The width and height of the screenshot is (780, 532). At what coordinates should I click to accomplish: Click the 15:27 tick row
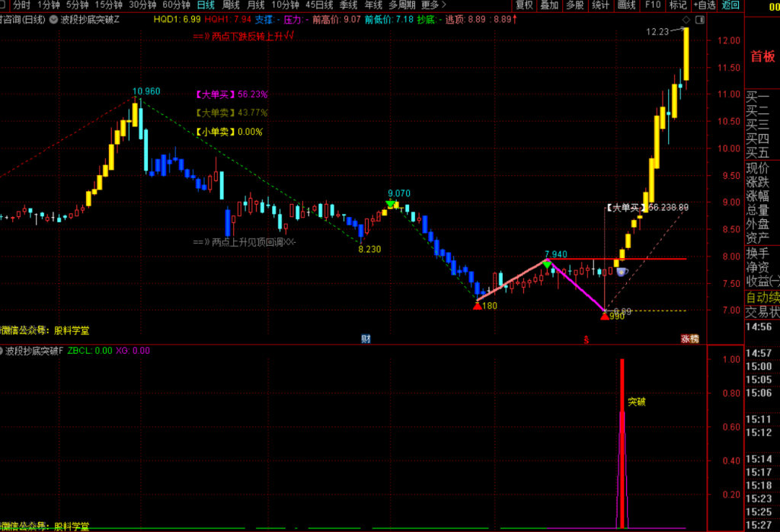[759, 525]
